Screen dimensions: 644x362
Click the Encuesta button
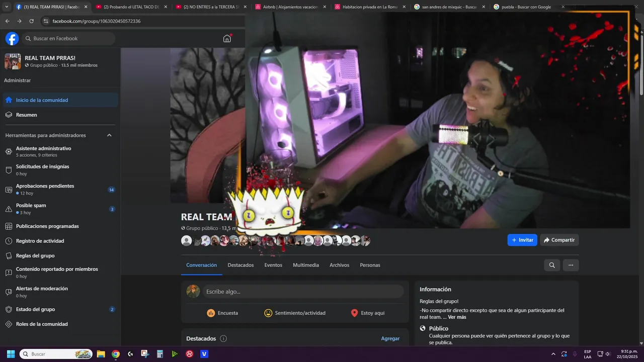click(222, 313)
